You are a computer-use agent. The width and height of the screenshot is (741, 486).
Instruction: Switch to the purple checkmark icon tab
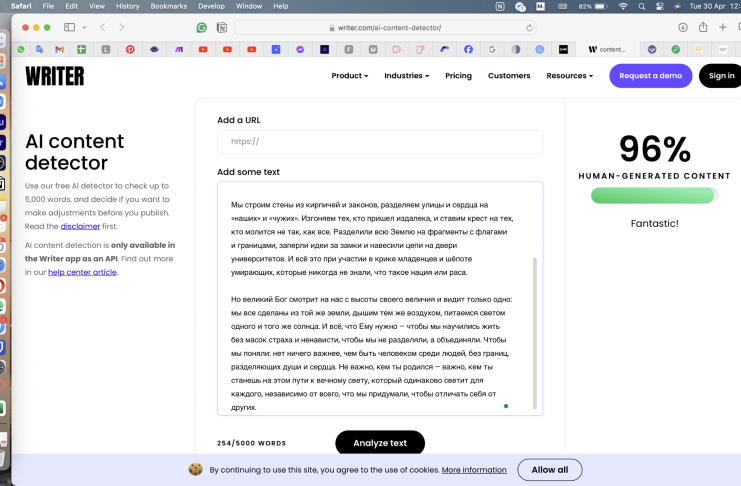(x=652, y=49)
